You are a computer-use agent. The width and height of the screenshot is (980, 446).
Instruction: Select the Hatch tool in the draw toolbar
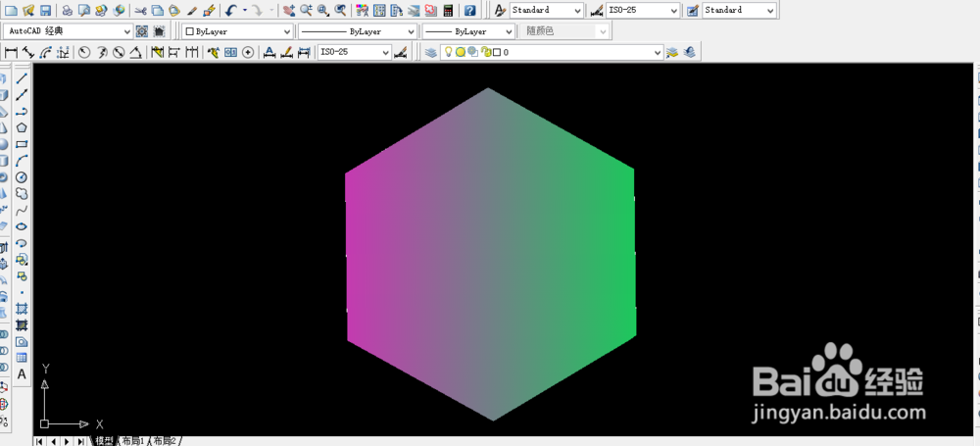[22, 309]
